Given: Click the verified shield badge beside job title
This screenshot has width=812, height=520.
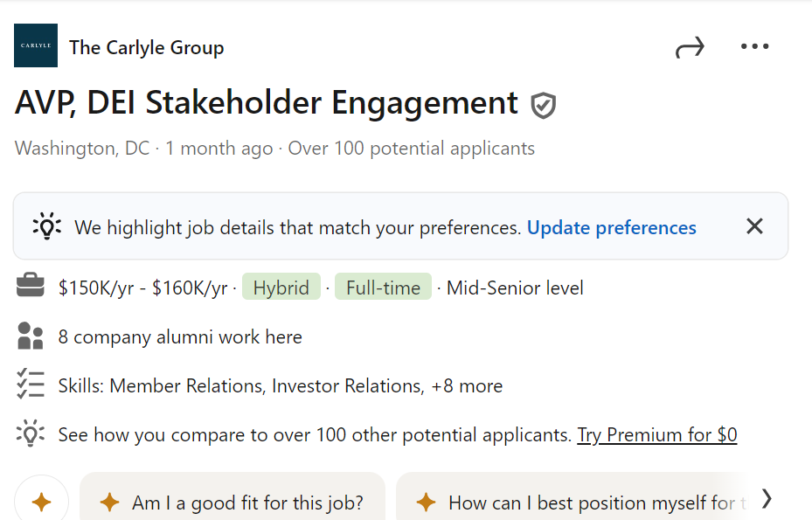Looking at the screenshot, I should [544, 106].
